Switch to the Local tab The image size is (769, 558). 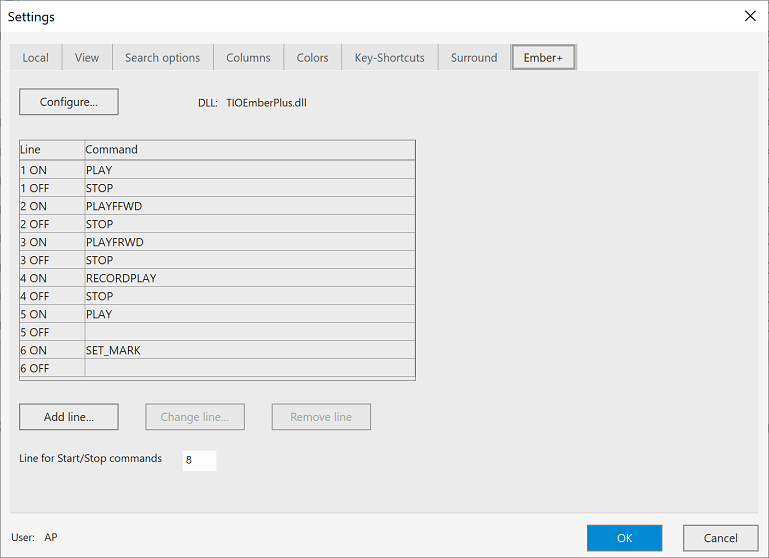click(36, 58)
